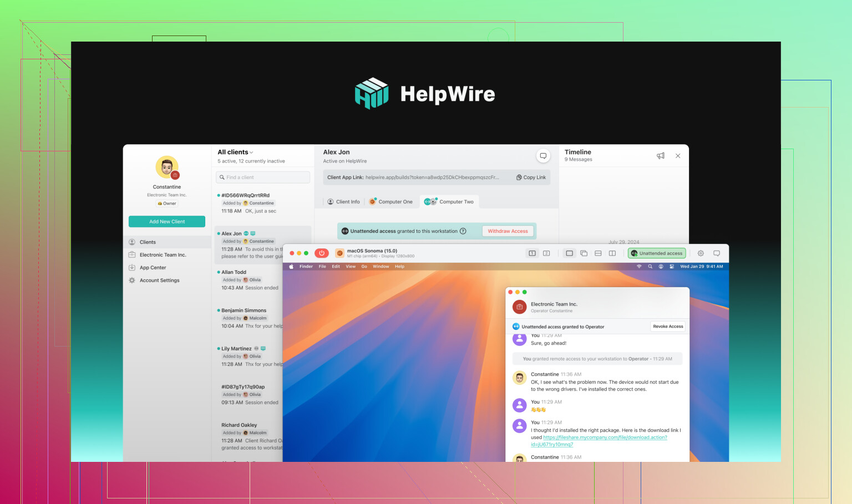
Task: Click the Find a client search field
Action: coord(263,177)
